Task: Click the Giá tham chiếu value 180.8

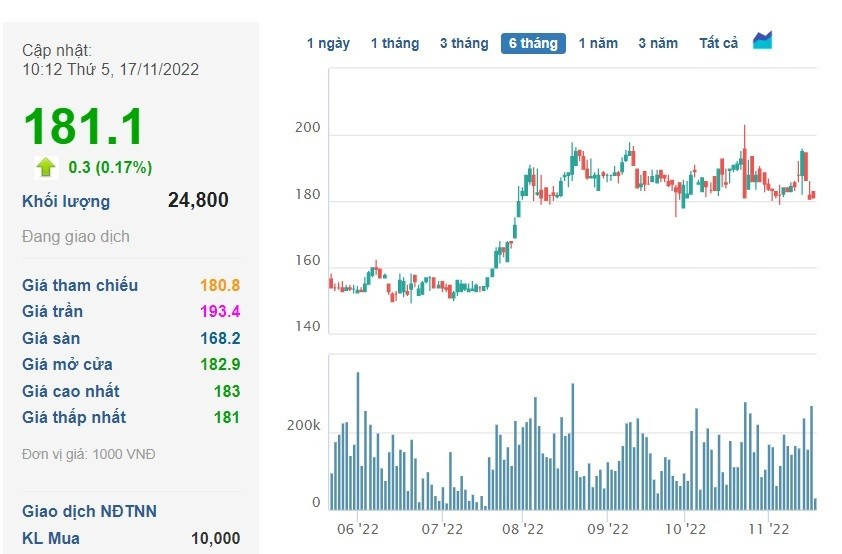Action: [220, 286]
